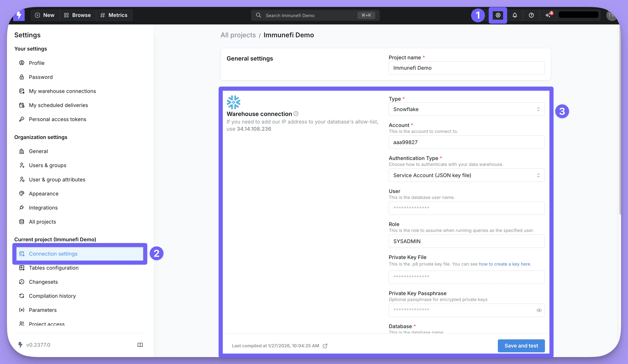628x364 pixels.
Task: Click the IP address 34.14.108.236
Action: (254, 129)
